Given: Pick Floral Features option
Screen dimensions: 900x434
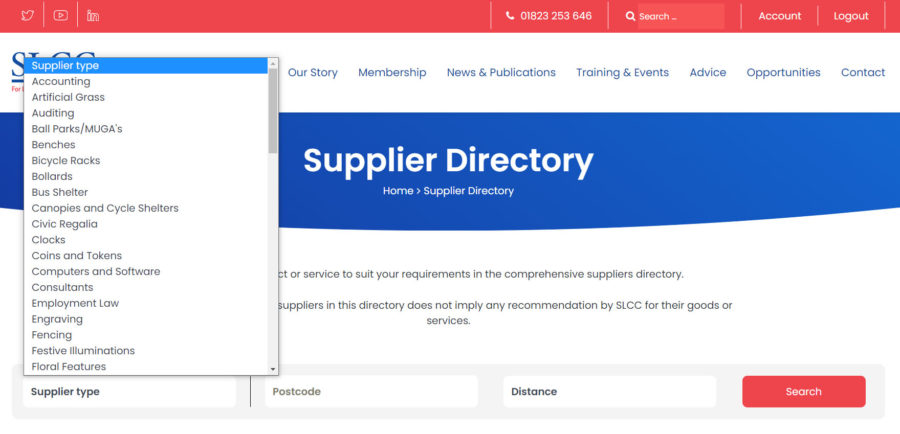Looking at the screenshot, I should click(x=146, y=366).
